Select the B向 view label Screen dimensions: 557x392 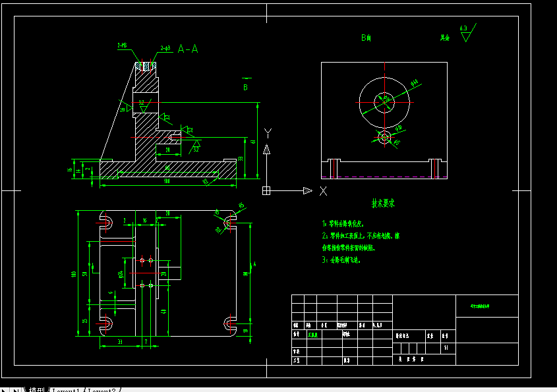[366, 38]
